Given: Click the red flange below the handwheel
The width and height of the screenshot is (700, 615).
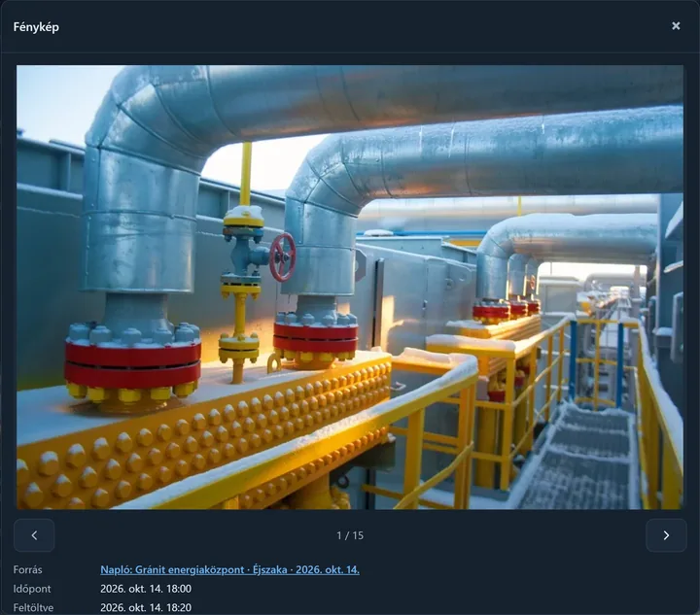Looking at the screenshot, I should [316, 337].
